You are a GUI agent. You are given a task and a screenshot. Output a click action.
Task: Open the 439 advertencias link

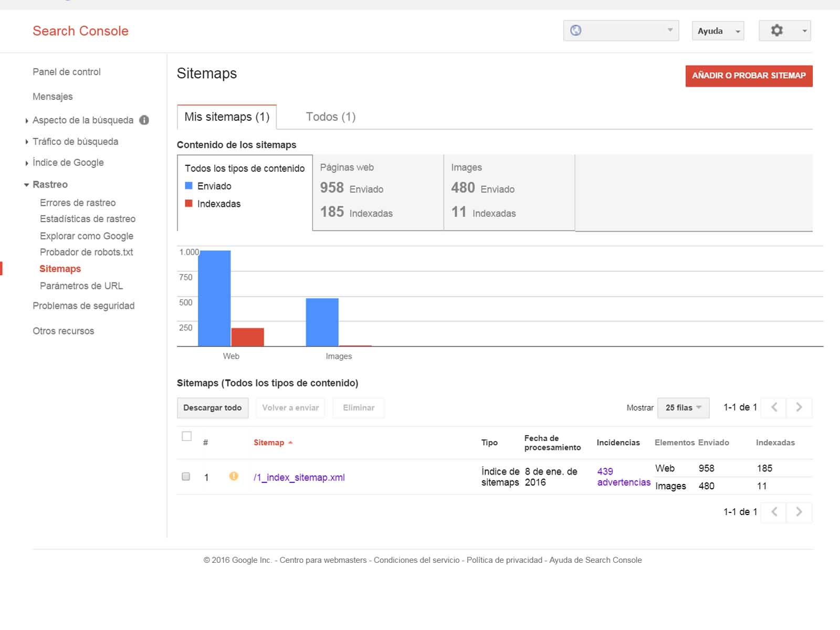point(623,477)
